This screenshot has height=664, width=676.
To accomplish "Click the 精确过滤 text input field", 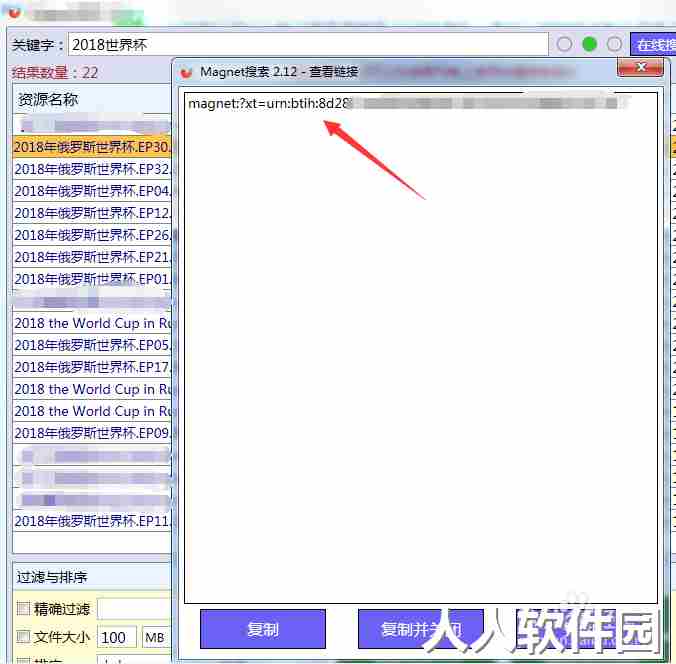I will (134, 609).
